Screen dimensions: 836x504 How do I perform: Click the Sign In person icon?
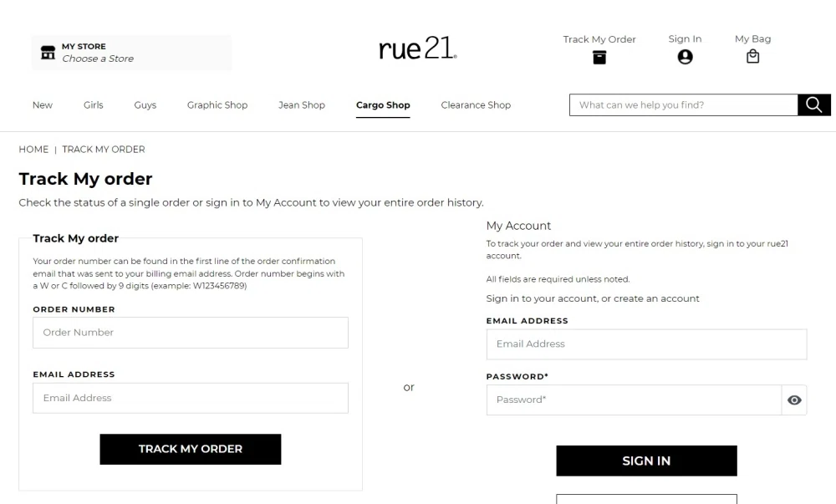pyautogui.click(x=685, y=57)
